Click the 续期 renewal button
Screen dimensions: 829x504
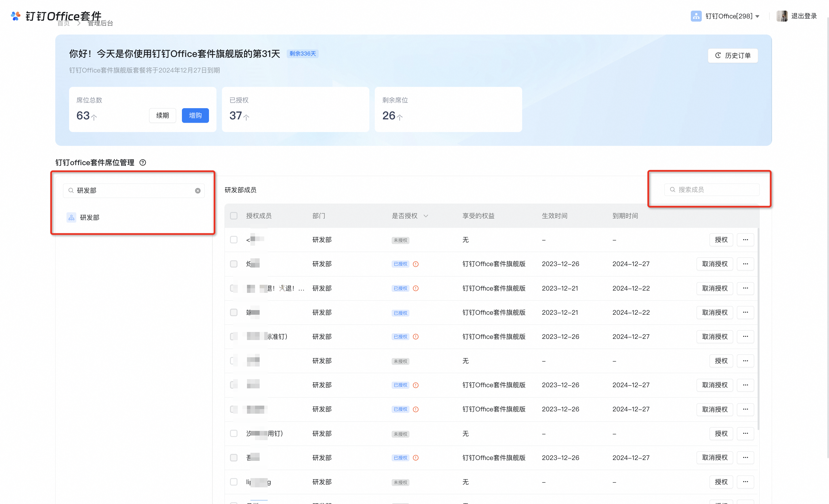pos(162,115)
